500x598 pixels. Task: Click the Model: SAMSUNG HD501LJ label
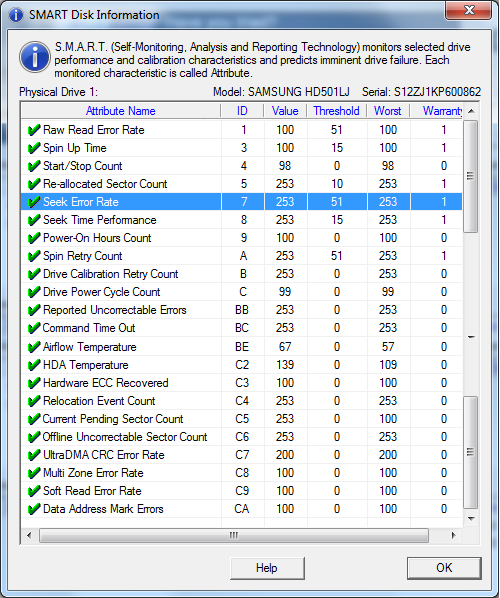click(281, 92)
